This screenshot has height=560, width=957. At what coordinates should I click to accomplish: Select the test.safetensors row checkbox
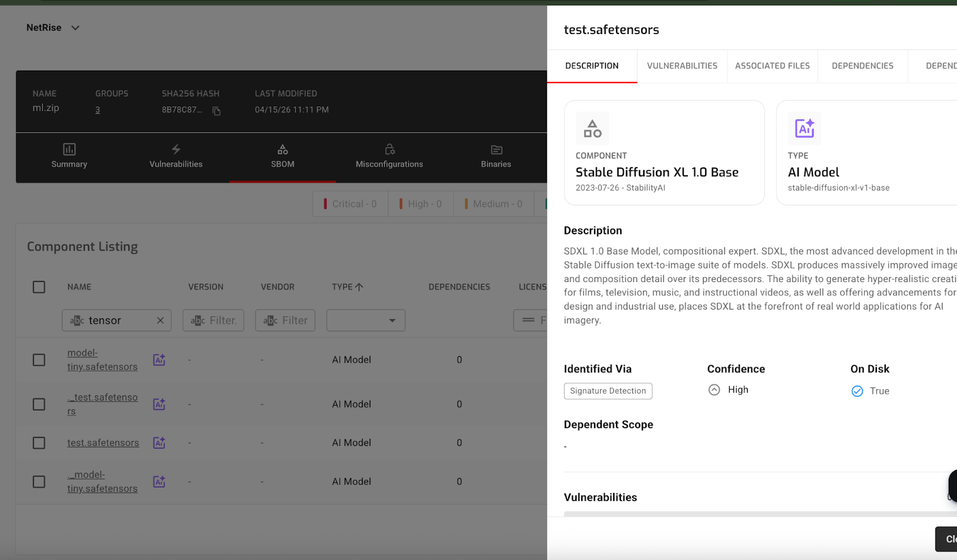[x=39, y=443]
